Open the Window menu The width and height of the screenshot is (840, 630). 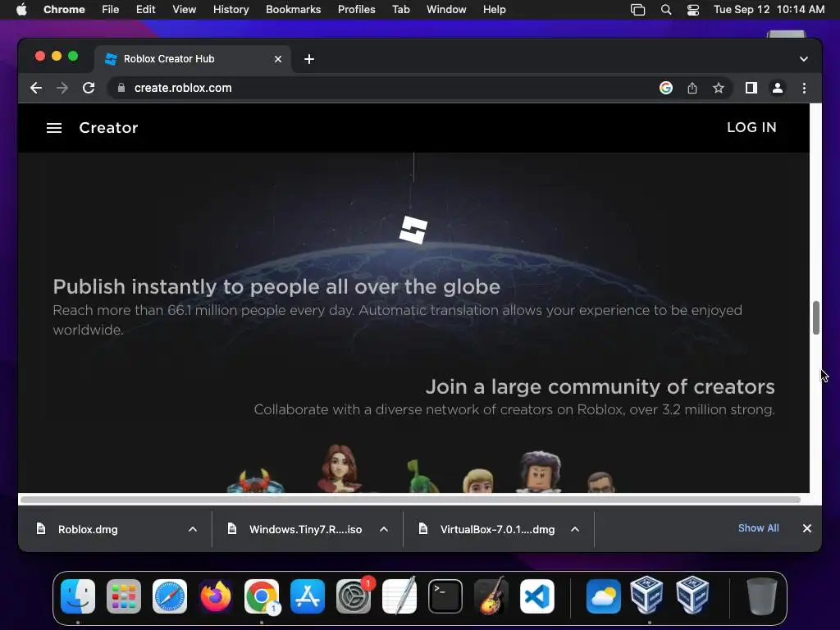[446, 10]
